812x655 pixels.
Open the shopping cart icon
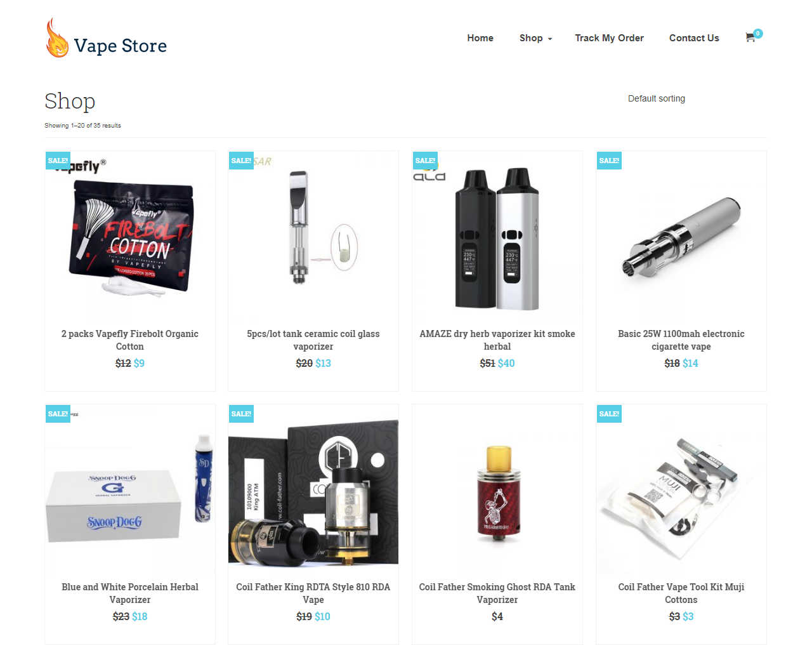[750, 37]
